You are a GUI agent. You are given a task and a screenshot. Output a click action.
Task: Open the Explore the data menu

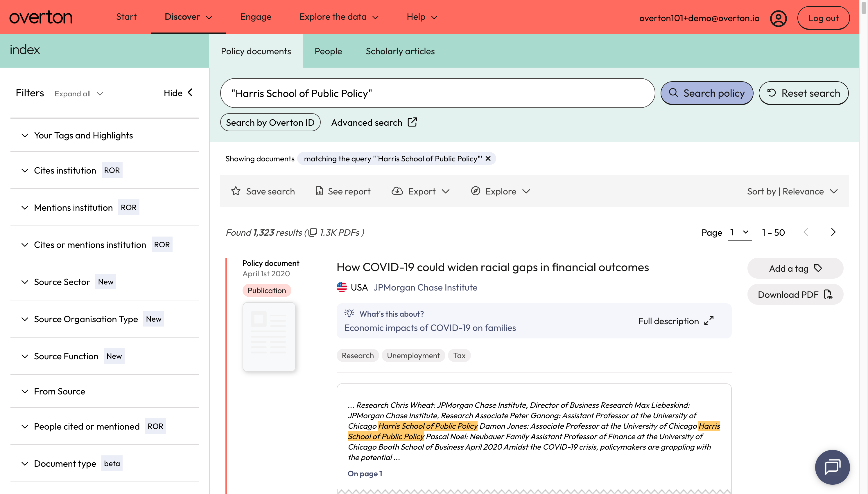pyautogui.click(x=338, y=17)
